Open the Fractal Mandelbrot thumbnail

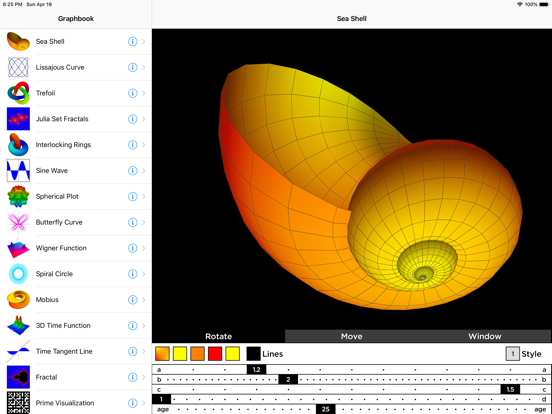(x=18, y=377)
